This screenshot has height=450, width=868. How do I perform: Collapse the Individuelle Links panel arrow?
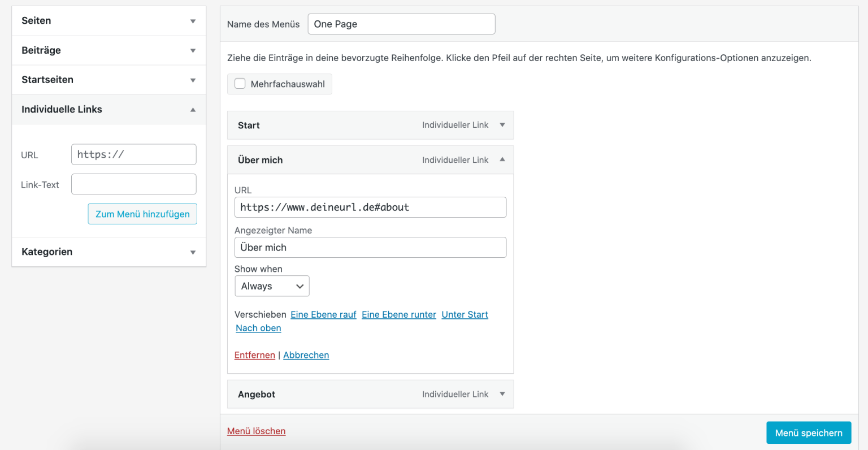pyautogui.click(x=193, y=110)
